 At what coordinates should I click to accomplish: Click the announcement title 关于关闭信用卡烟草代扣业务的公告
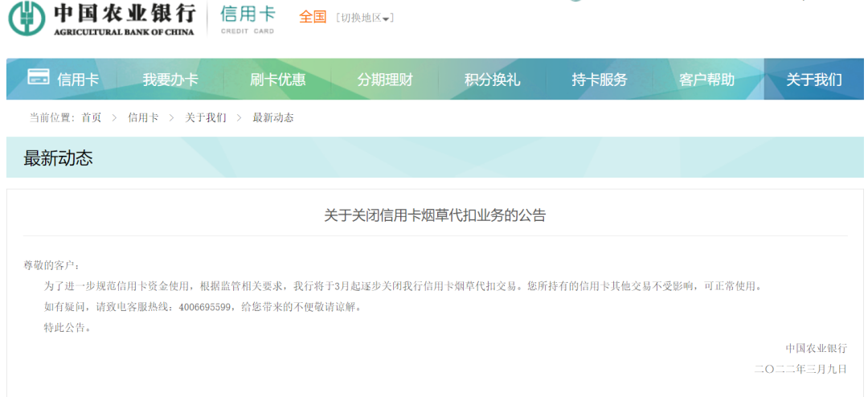pyautogui.click(x=435, y=215)
